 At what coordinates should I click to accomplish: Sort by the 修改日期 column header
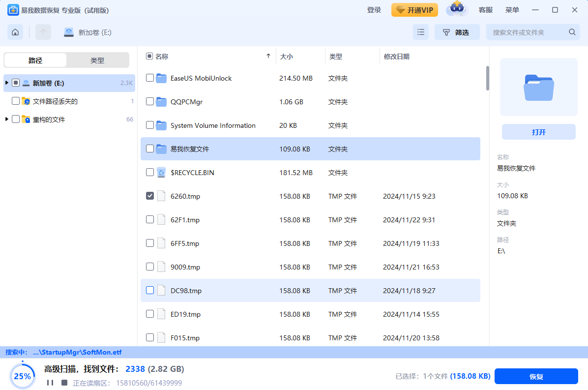pos(396,57)
